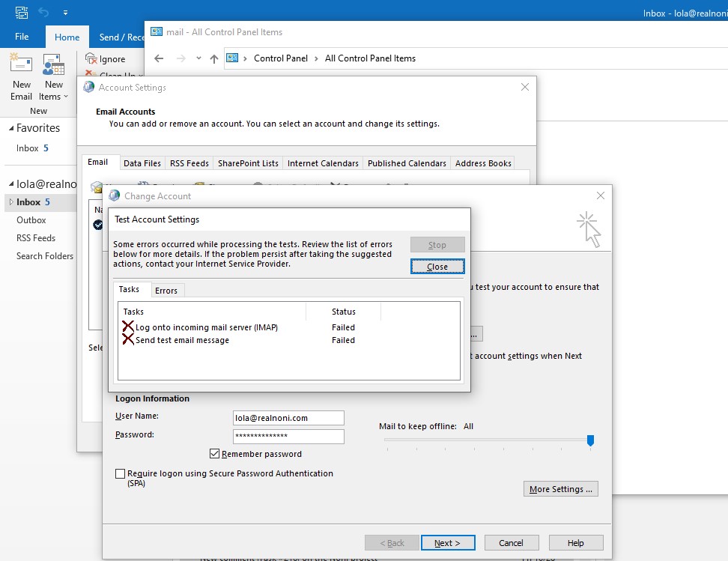
Task: Click the Back button
Action: pos(392,543)
